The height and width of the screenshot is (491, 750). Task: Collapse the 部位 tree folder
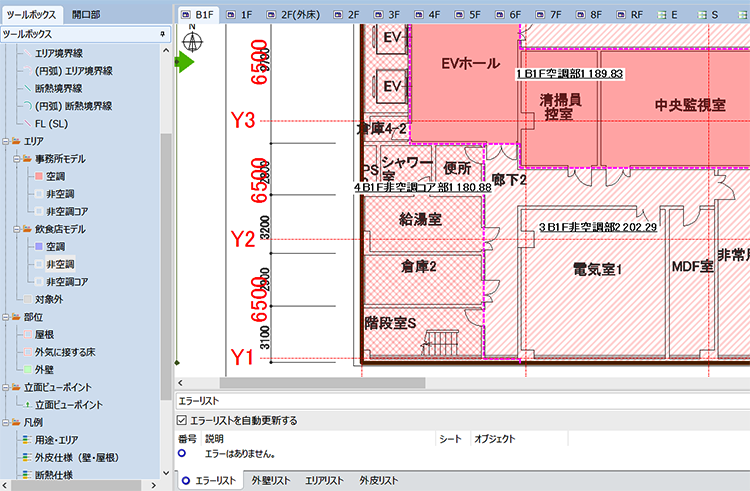click(x=7, y=318)
